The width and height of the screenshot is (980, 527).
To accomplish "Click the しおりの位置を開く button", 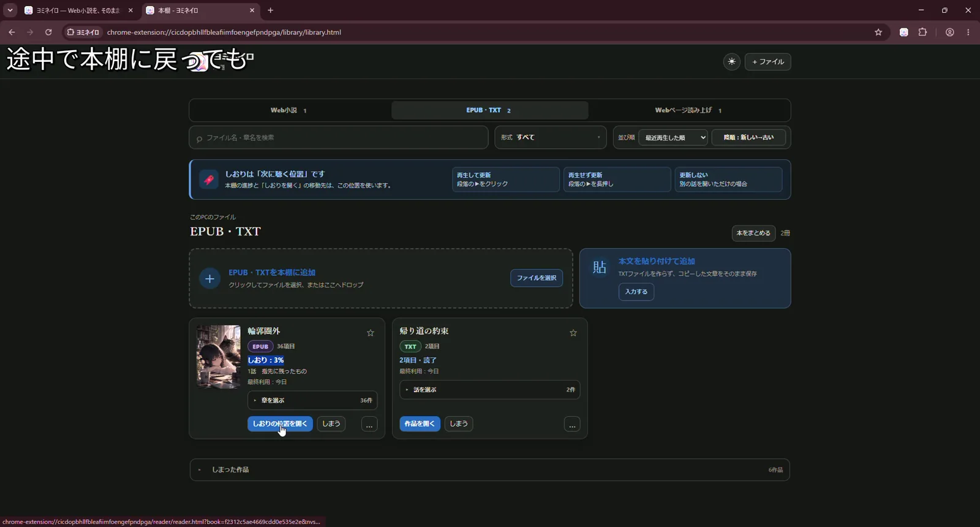I will tap(280, 424).
